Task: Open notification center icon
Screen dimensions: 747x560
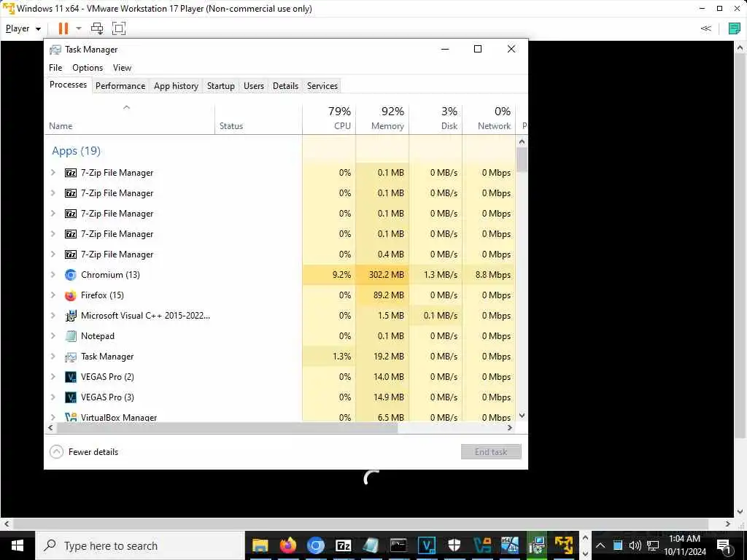Action: pyautogui.click(x=724, y=545)
